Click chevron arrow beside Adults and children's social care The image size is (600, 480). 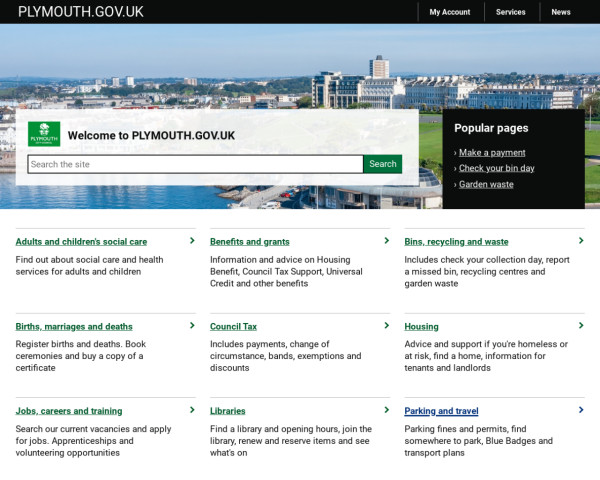point(192,241)
